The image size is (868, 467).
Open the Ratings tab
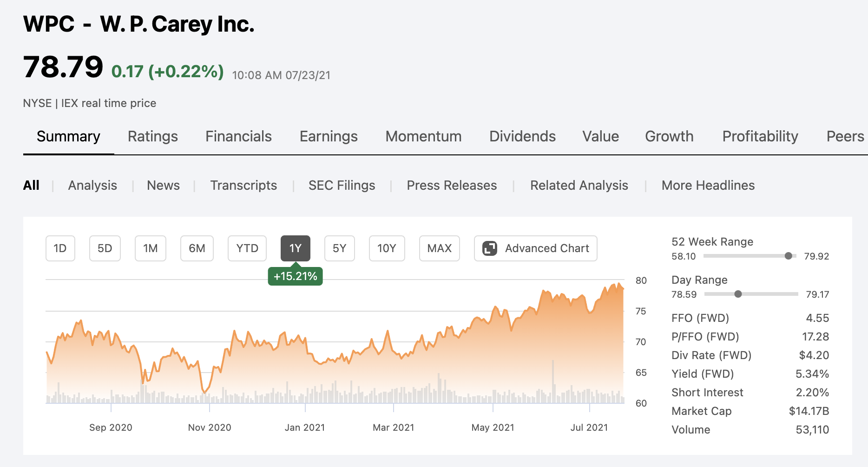[x=153, y=136]
